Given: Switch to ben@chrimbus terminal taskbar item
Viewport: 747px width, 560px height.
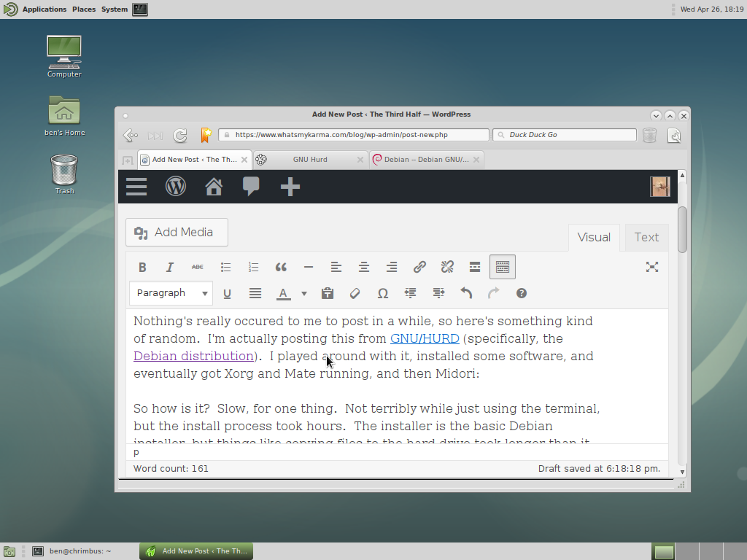Looking at the screenshot, I should [80, 551].
